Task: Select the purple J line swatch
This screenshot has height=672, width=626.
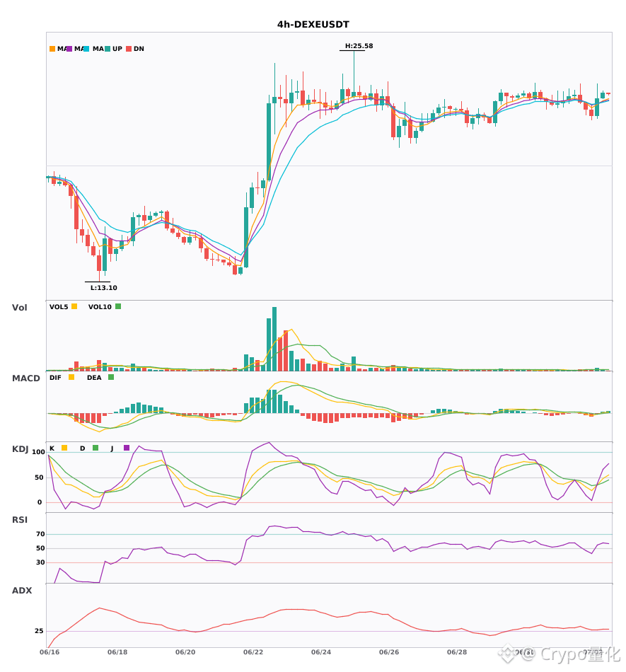Action: coord(127,448)
